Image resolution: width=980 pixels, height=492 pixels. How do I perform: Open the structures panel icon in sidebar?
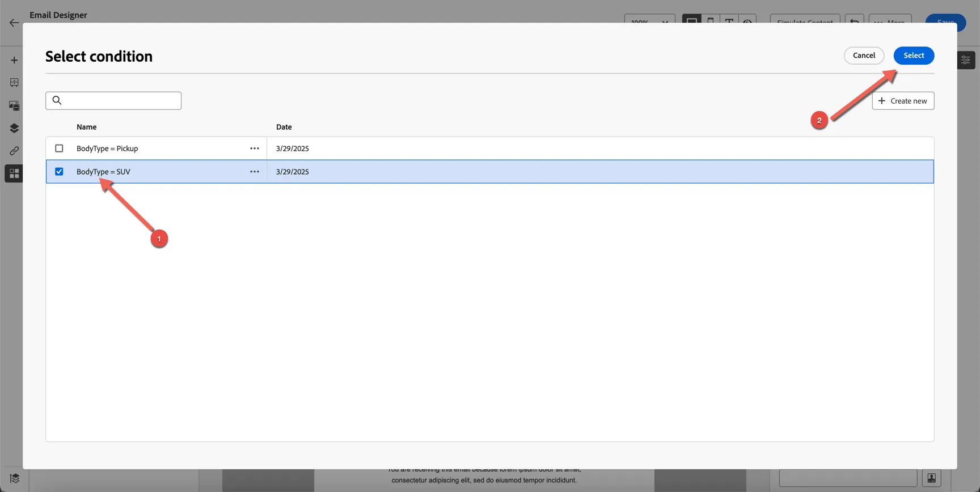pyautogui.click(x=14, y=83)
